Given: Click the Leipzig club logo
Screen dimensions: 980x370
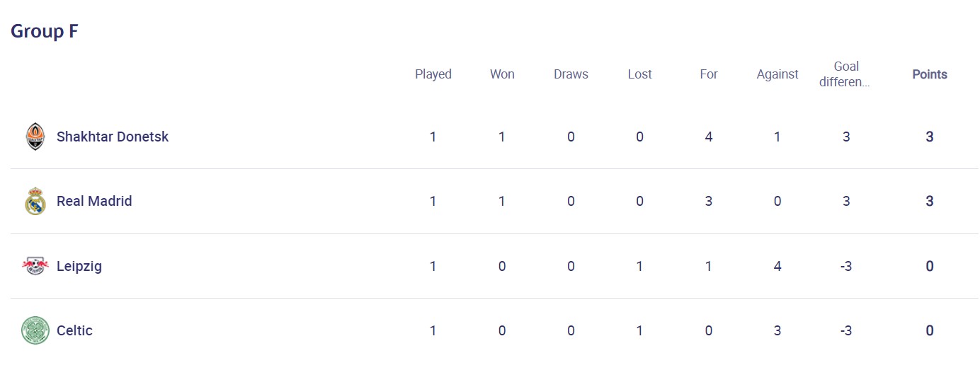Looking at the screenshot, I should [35, 267].
